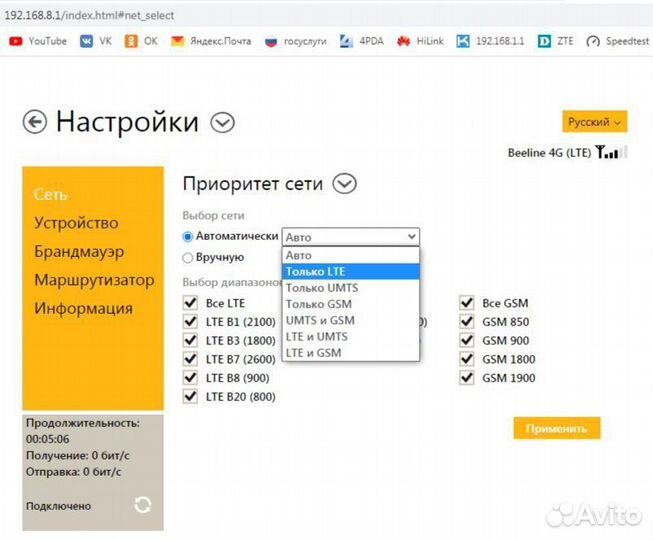Toggle the GSM 1800 checkbox
653x540 pixels.
[x=467, y=359]
